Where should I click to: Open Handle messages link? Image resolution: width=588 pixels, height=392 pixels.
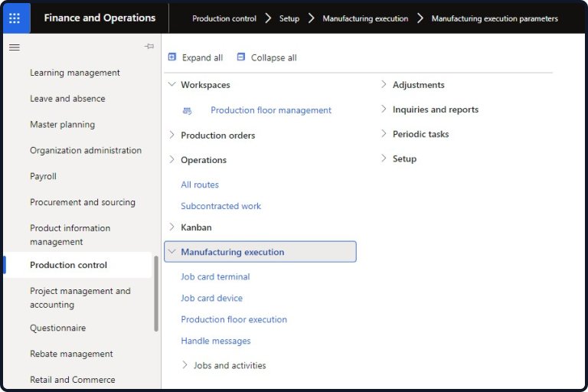(x=216, y=341)
